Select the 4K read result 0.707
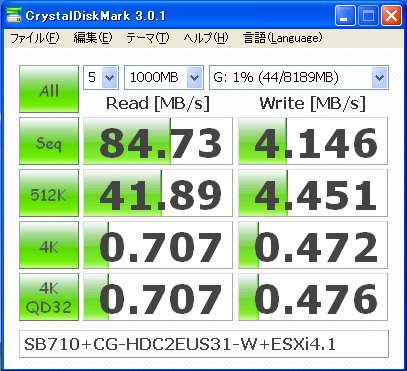 pos(158,245)
